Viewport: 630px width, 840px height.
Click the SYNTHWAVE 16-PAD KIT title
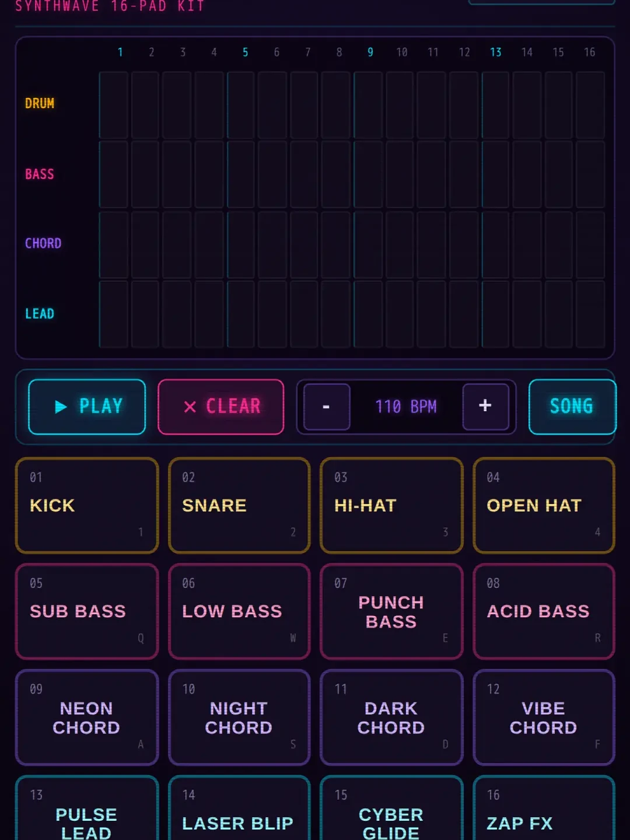point(110,6)
